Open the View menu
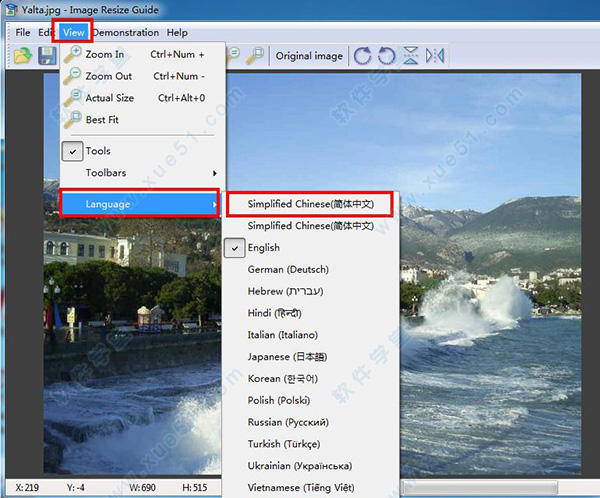 pos(73,33)
